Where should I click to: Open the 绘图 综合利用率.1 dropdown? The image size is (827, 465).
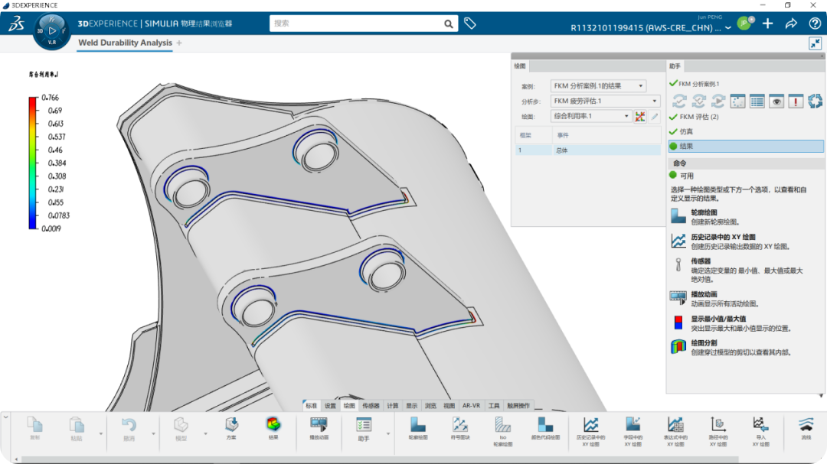(591, 116)
